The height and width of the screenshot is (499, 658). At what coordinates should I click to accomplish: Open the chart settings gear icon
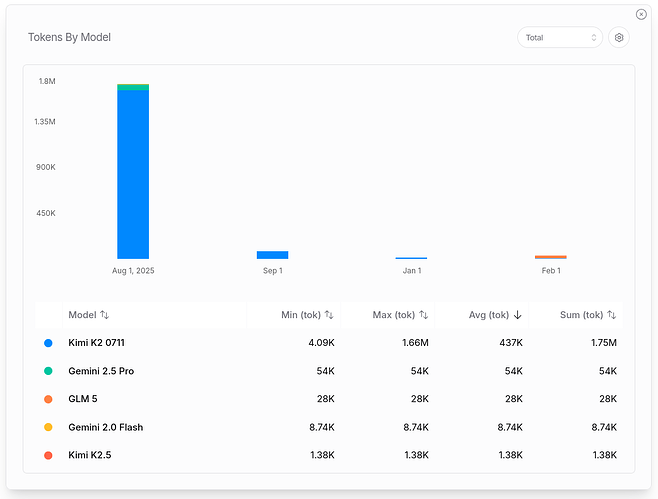[619, 38]
